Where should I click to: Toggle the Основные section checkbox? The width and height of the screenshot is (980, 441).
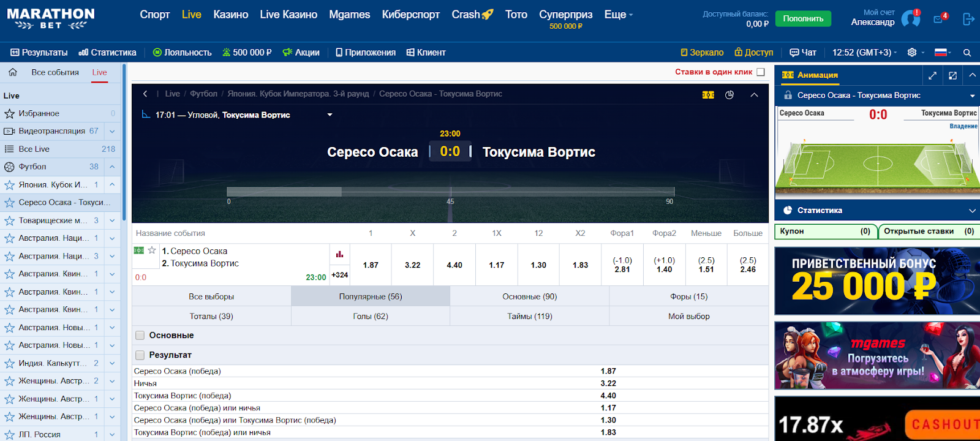140,336
